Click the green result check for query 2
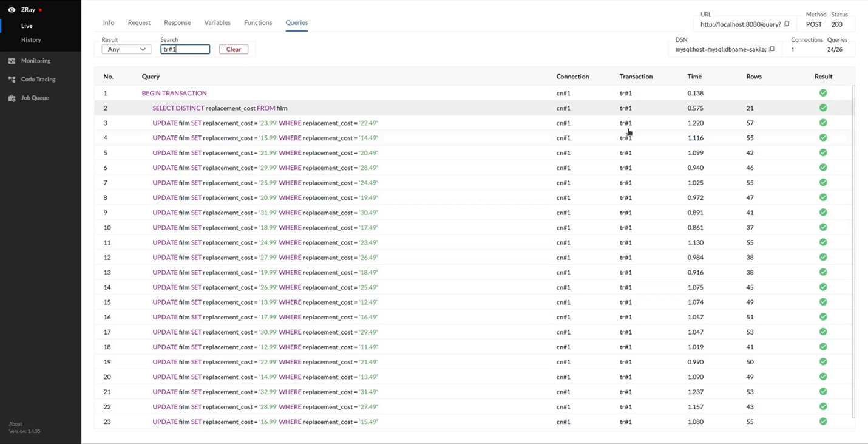 [823, 108]
